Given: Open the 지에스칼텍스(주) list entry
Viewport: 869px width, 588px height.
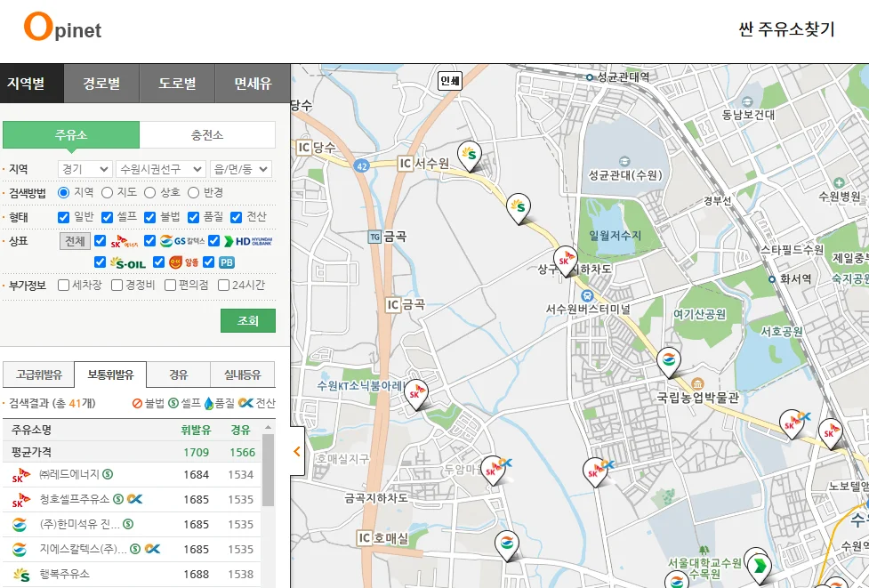Looking at the screenshot, I should point(132,549).
